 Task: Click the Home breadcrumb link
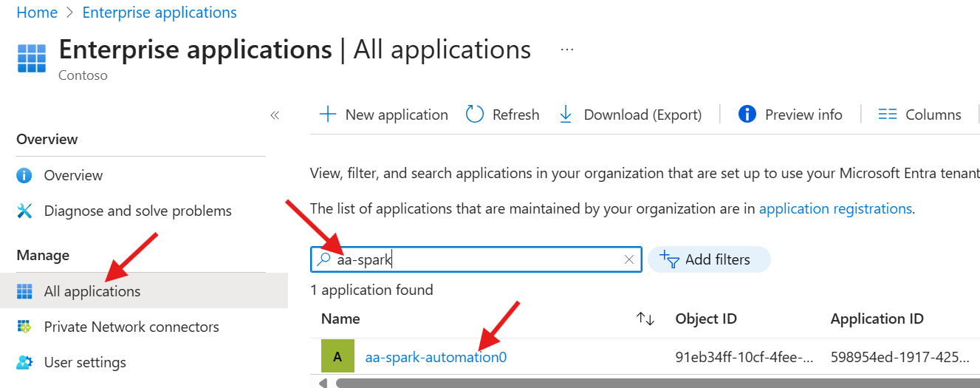click(37, 13)
